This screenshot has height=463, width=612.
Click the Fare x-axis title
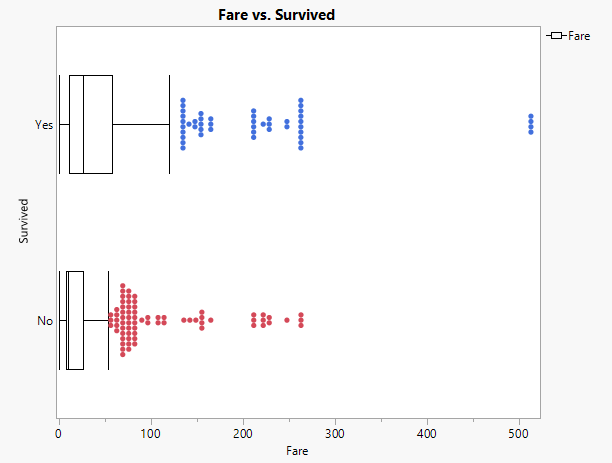pyautogui.click(x=298, y=452)
